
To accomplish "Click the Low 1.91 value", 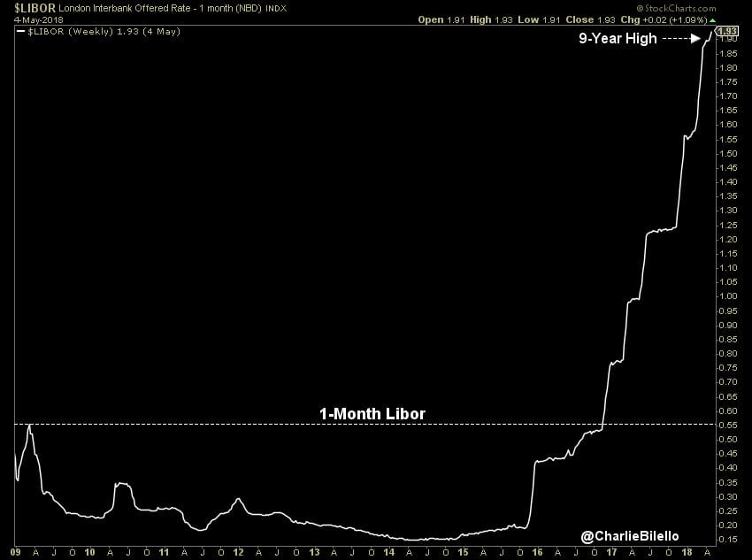I will [539, 19].
